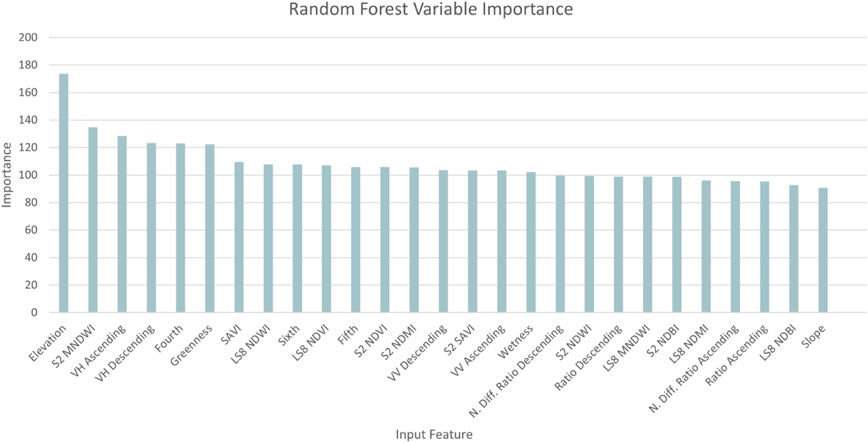Click the 'Ratio Descending' axis label
Screen dimensions: 868x443
tap(588, 357)
